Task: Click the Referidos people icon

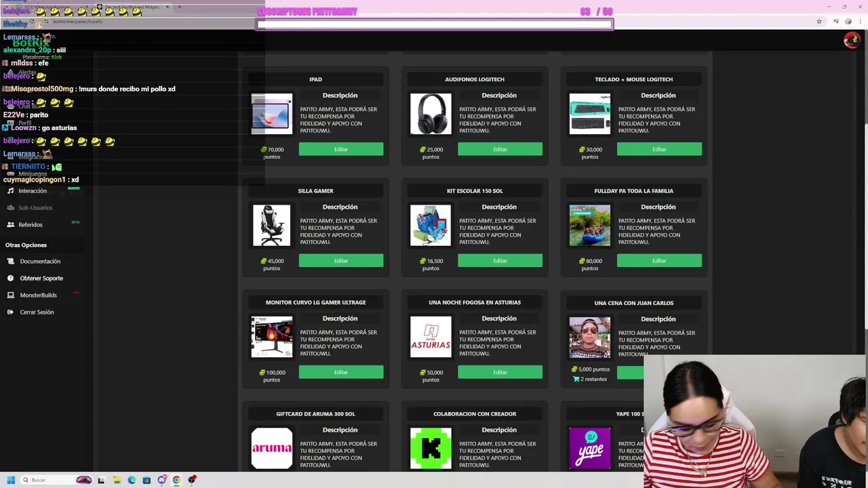Action: (10, 225)
